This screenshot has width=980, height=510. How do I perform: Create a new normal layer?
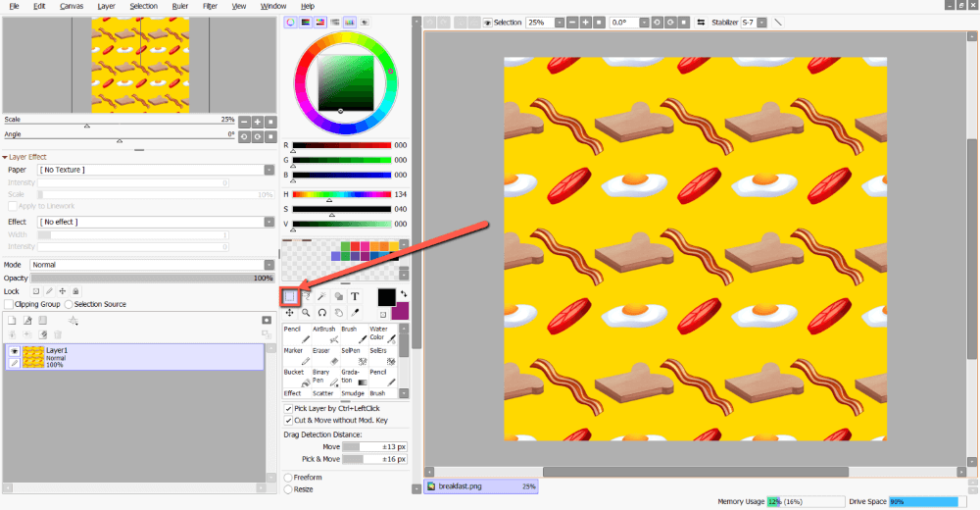point(12,321)
